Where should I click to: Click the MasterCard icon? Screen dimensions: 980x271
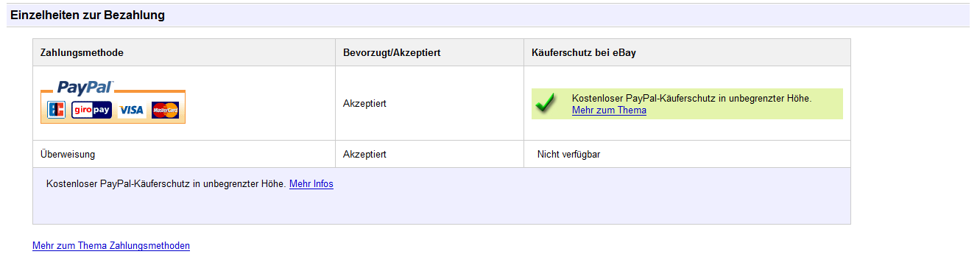[x=165, y=110]
